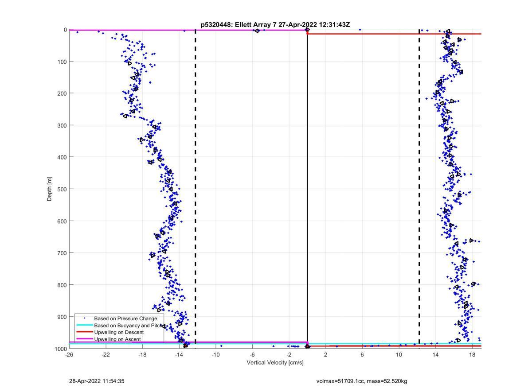Select the dashed vertical line on the positive-velocity side
The height and width of the screenshot is (392, 532).
(x=419, y=189)
